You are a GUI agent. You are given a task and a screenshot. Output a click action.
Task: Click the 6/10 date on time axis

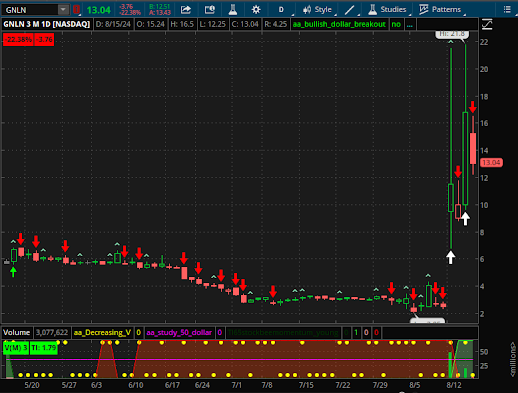136,385
